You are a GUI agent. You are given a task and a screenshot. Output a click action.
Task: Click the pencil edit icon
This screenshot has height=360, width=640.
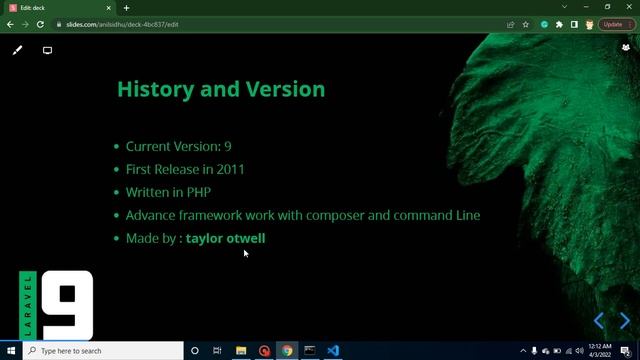(x=17, y=51)
